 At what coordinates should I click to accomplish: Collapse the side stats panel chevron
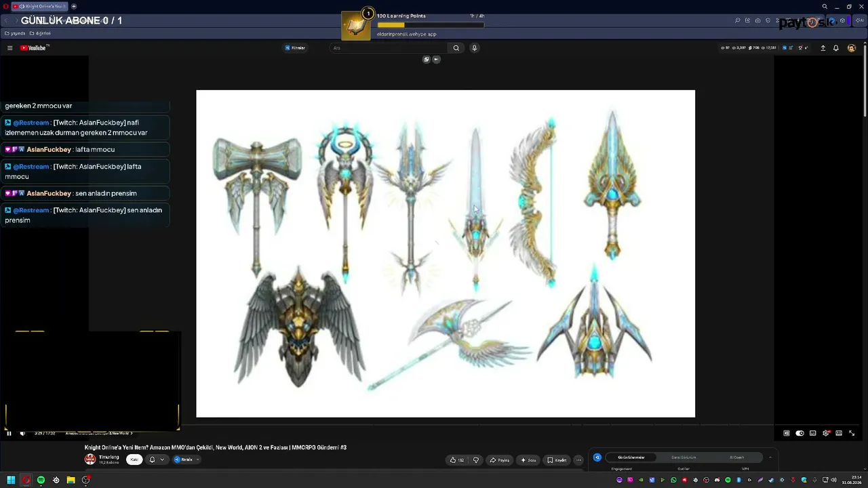coord(770,457)
